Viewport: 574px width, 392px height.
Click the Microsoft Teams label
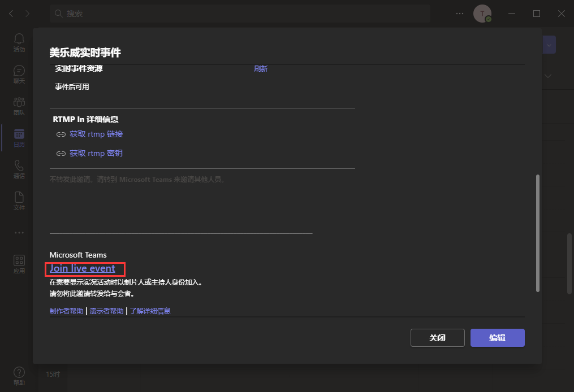78,255
